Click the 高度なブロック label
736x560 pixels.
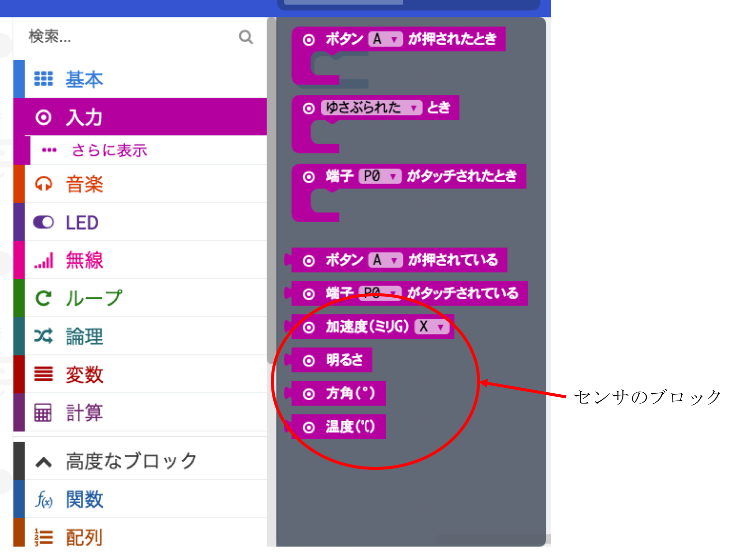(x=131, y=461)
